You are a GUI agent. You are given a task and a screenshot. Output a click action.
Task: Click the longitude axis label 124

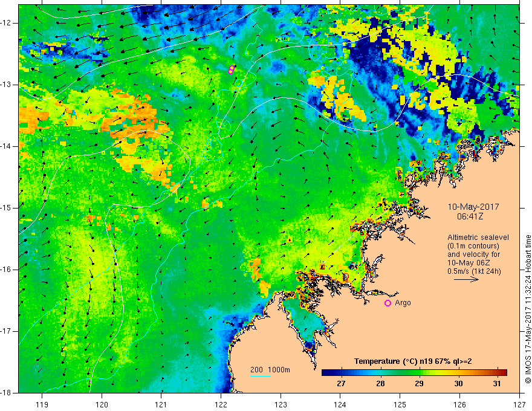coord(340,404)
